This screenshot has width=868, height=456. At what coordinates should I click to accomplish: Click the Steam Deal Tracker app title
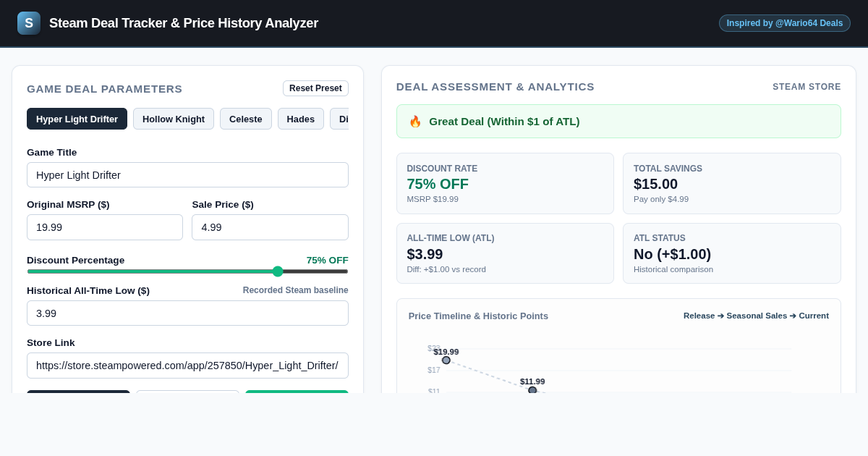pyautogui.click(x=184, y=23)
